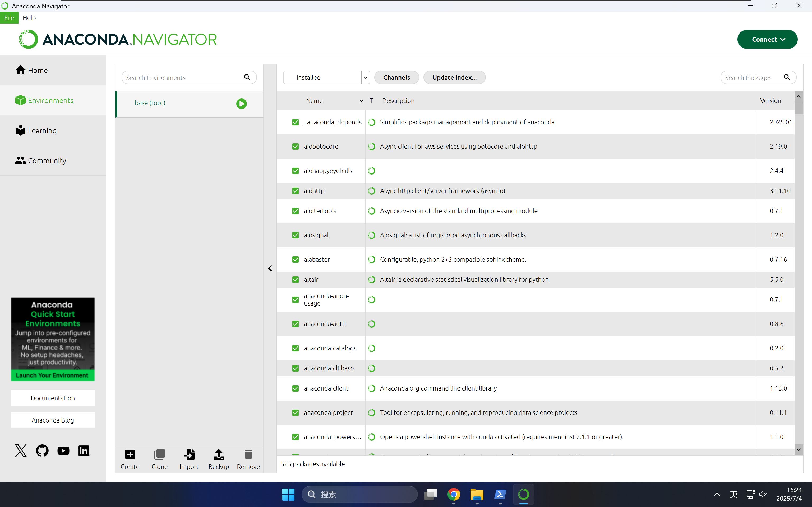812x507 pixels.
Task: Click the Update index... button
Action: (454, 77)
